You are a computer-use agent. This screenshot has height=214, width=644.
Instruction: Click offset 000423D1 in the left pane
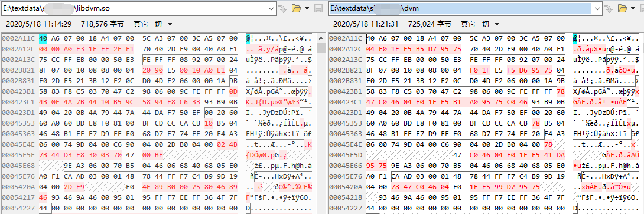(x=18, y=113)
